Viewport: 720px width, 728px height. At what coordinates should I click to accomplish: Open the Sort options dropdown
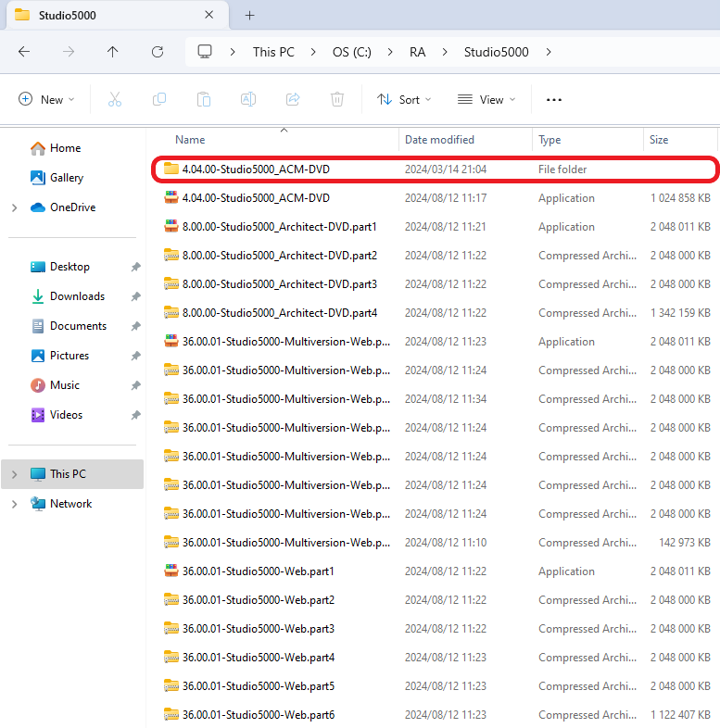(x=404, y=99)
